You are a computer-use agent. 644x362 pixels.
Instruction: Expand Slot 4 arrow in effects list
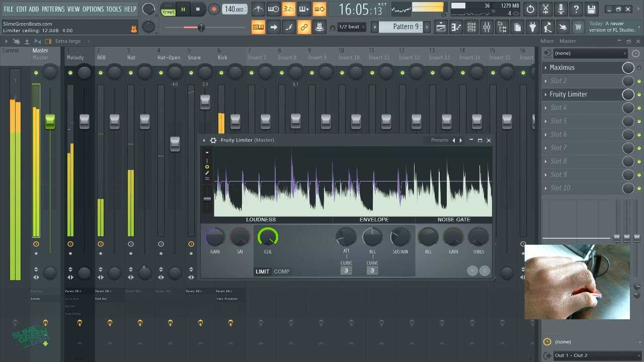tap(546, 108)
